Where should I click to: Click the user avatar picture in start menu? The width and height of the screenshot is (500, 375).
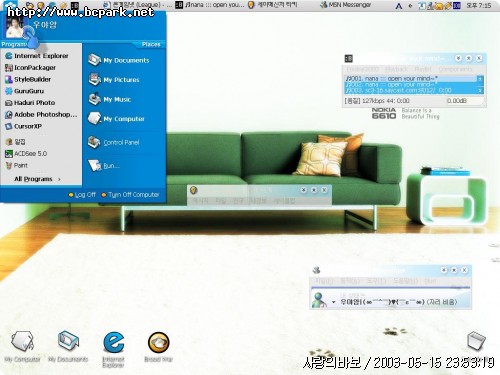[x=15, y=28]
